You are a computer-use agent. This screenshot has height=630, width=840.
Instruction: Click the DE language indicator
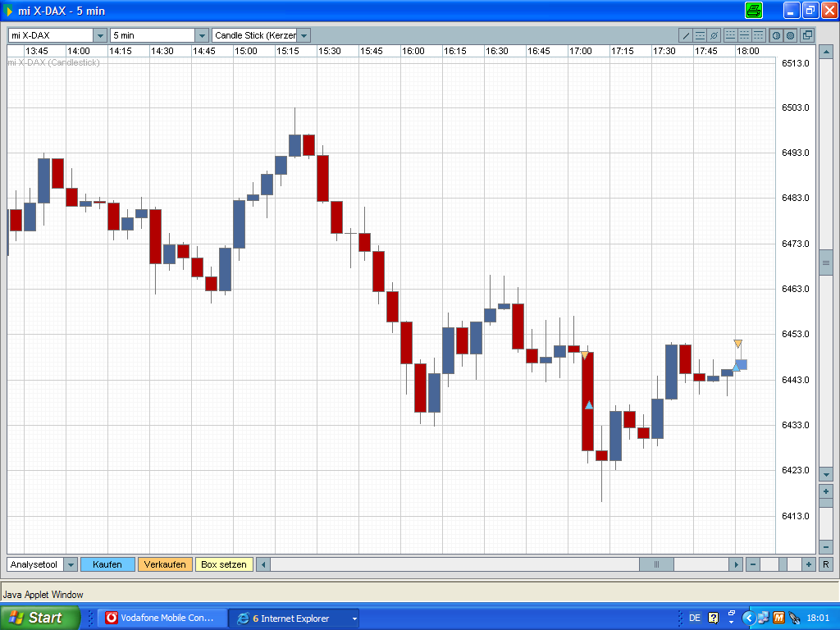tap(694, 619)
